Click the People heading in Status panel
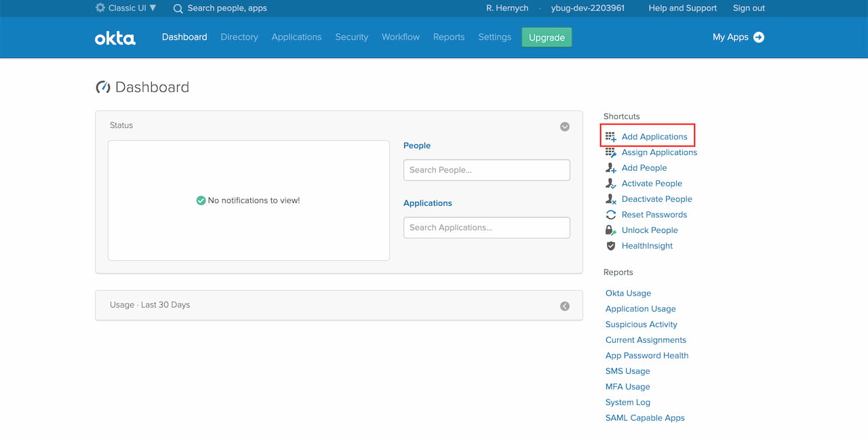Image resolution: width=868 pixels, height=441 pixels. click(417, 146)
